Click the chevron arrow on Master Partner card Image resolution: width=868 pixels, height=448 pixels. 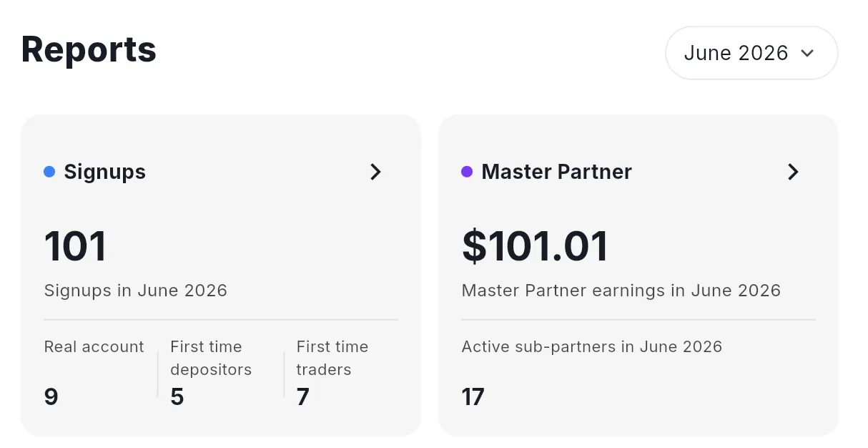[x=793, y=172]
